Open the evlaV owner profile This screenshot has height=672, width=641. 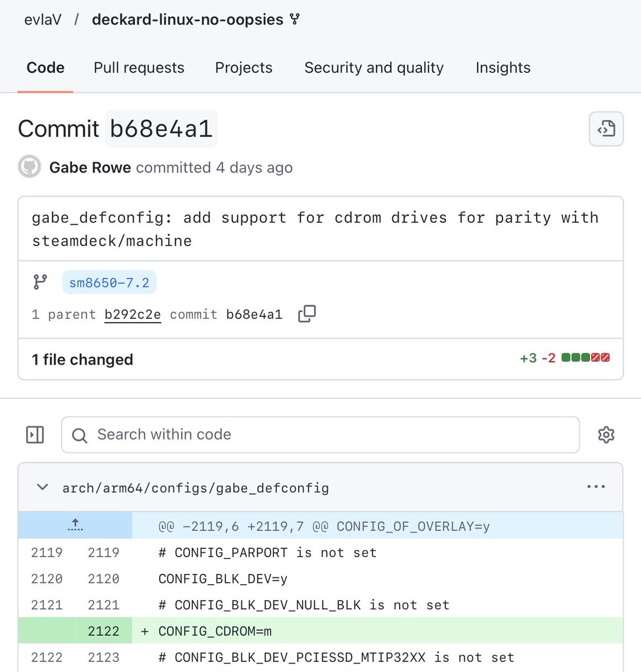click(x=43, y=20)
